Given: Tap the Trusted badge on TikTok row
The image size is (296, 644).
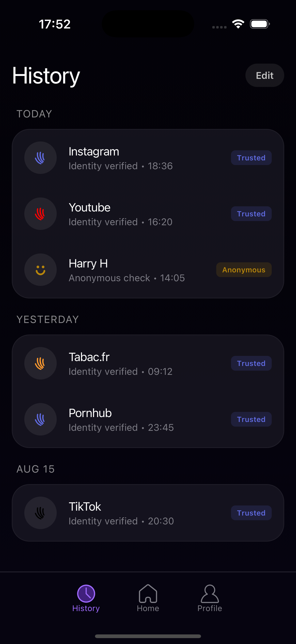Looking at the screenshot, I should pyautogui.click(x=251, y=513).
